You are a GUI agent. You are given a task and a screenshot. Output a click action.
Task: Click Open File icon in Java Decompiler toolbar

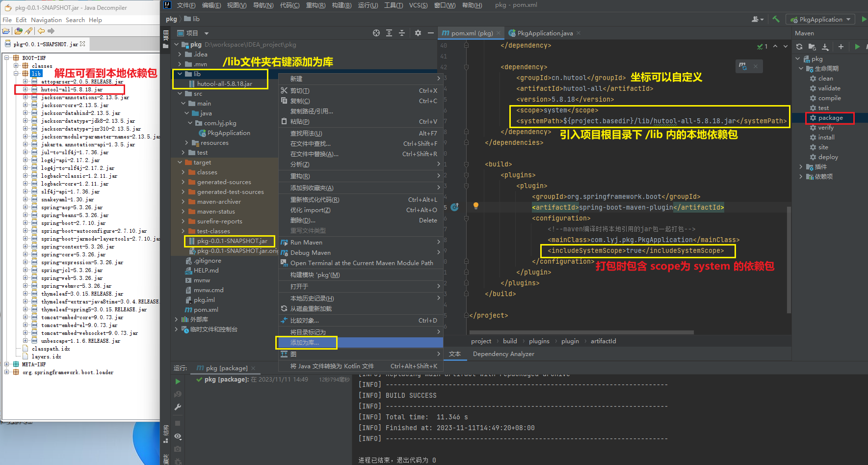7,31
